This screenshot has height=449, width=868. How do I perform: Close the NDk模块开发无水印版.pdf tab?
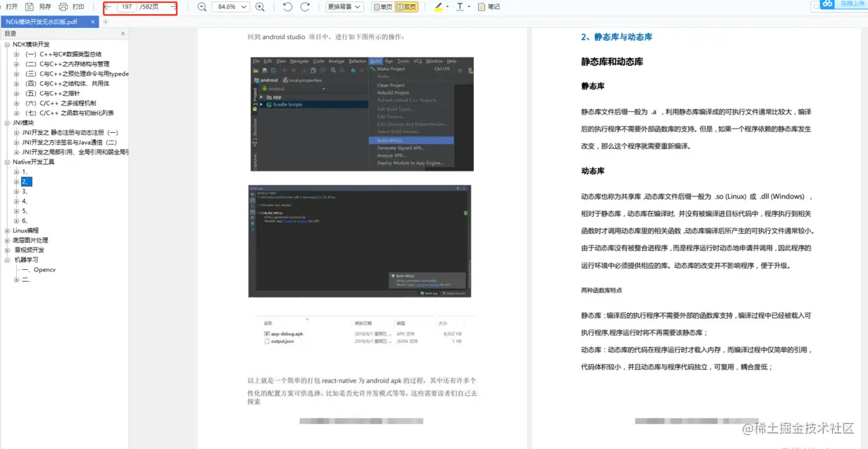click(x=93, y=22)
